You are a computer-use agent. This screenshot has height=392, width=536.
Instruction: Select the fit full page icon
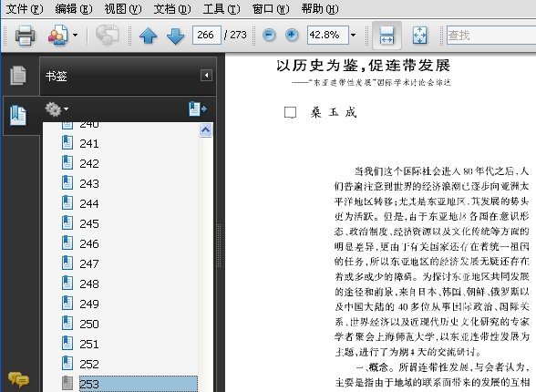coord(419,36)
